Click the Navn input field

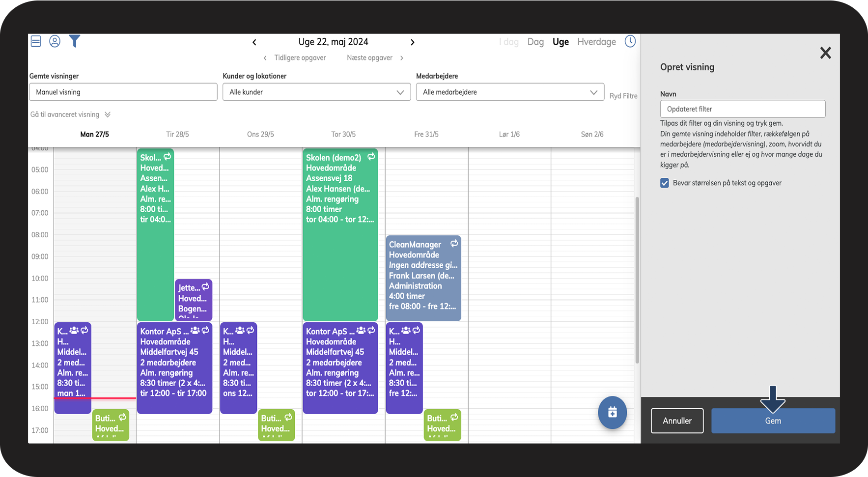tap(742, 109)
